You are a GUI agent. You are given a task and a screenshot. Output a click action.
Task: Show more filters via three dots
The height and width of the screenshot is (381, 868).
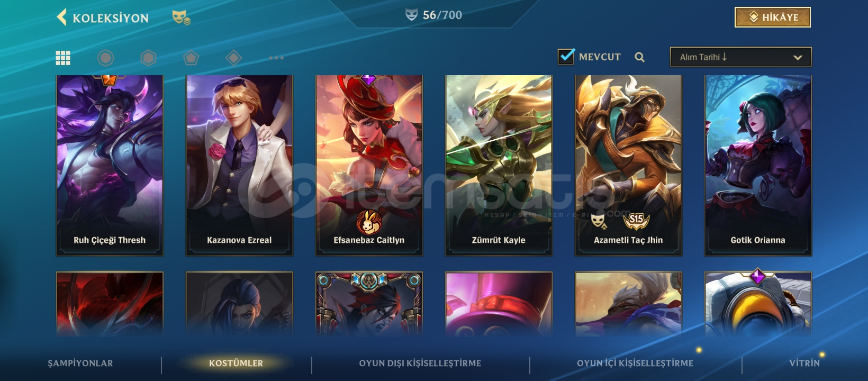coord(276,58)
